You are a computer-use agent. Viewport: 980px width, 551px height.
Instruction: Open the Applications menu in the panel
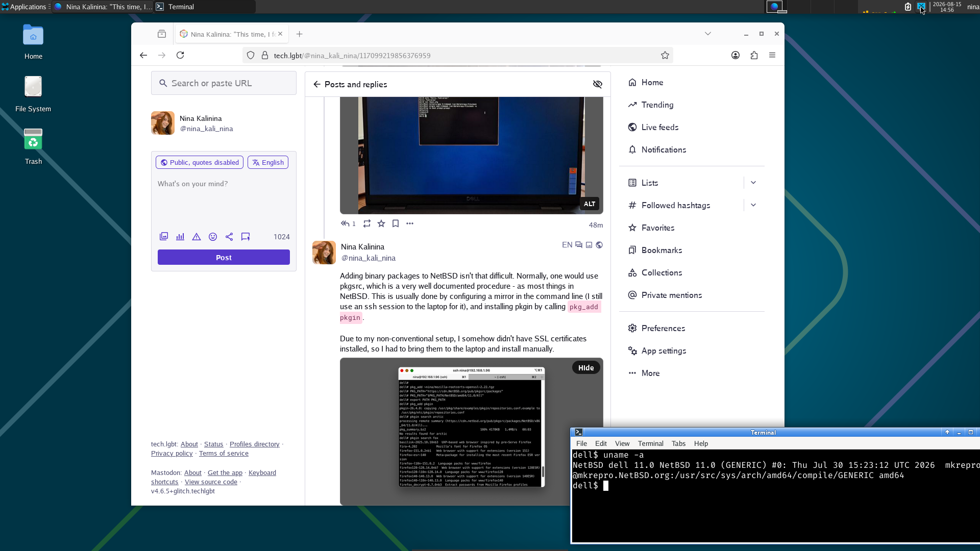24,7
